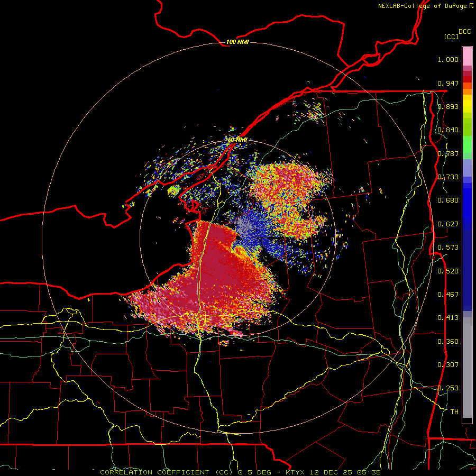476x476 pixels.
Task: Pick the light pink segment beside 1.000
Action: pyautogui.click(x=467, y=57)
